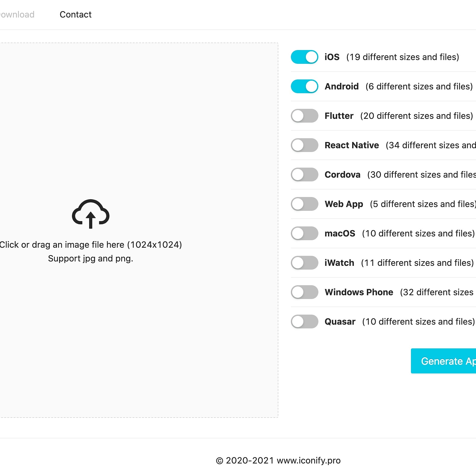Click '(6 different sizes and files)' text
This screenshot has width=476, height=476.
419,86
